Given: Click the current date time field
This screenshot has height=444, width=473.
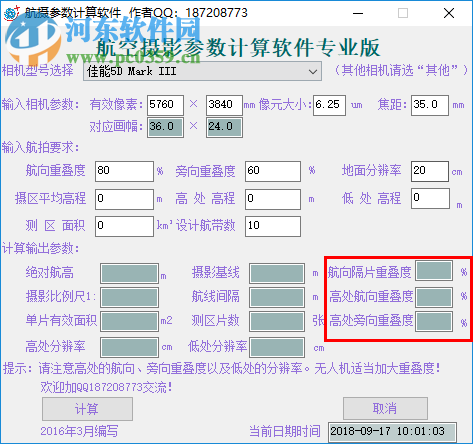Looking at the screenshot, I should 392,432.
